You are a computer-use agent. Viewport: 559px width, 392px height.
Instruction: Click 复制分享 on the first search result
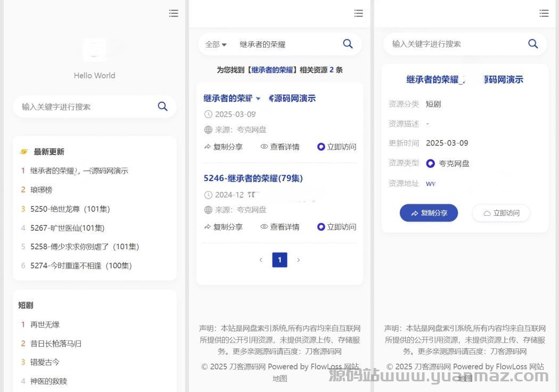223,147
